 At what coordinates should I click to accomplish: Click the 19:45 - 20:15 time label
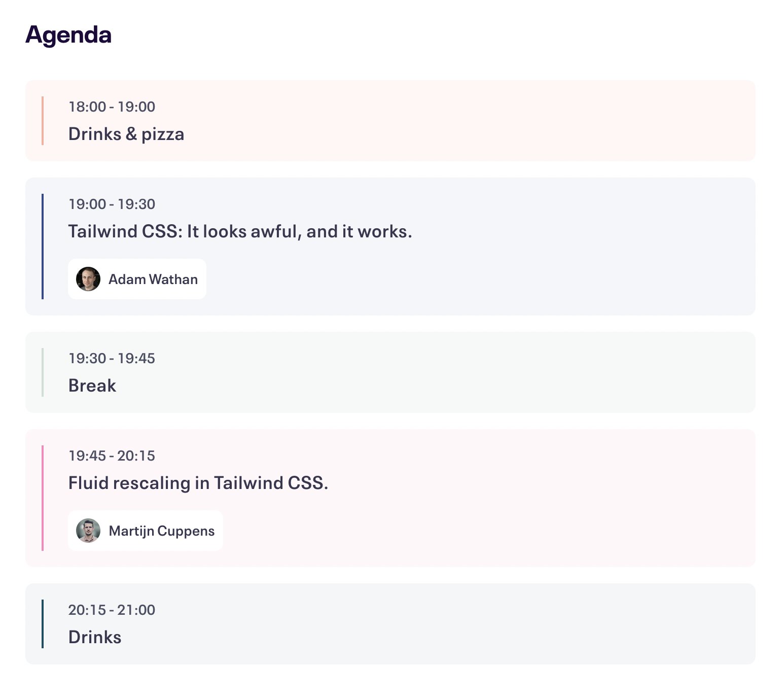coord(112,456)
